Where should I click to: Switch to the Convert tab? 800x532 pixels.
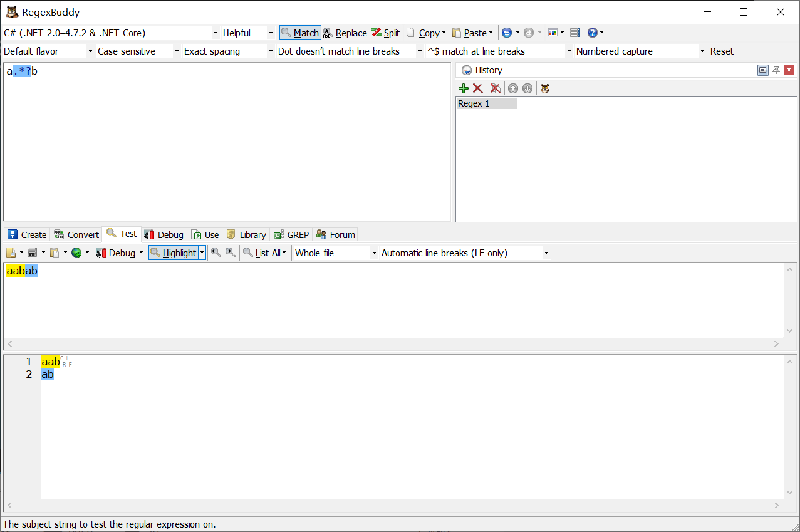click(x=76, y=234)
